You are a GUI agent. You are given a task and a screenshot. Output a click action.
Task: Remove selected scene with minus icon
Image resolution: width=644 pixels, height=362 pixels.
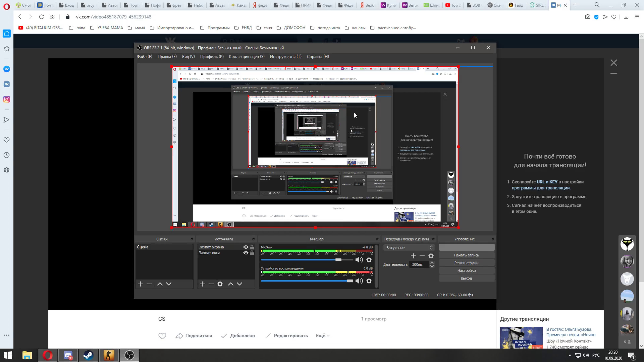pyautogui.click(x=149, y=284)
